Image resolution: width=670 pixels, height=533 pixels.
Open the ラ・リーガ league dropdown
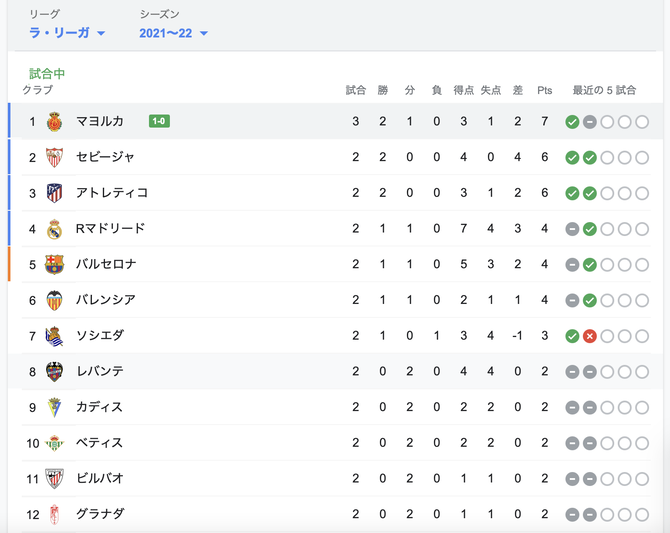[67, 33]
